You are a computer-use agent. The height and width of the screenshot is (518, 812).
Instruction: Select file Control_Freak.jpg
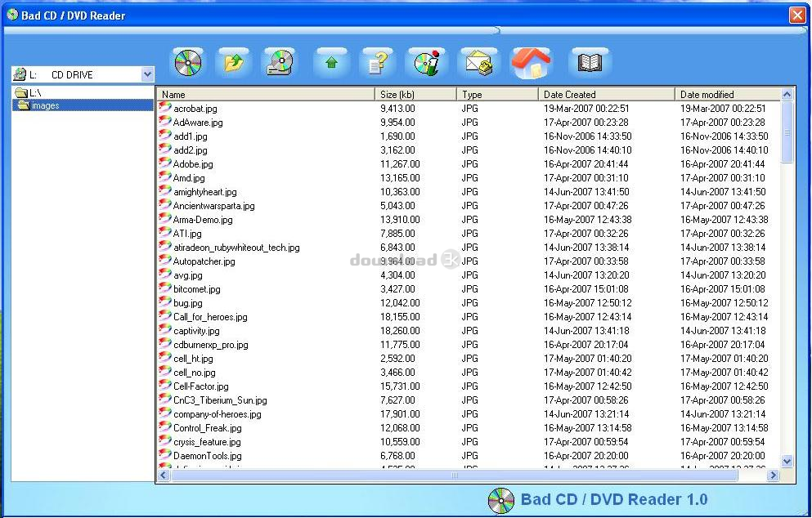tap(208, 428)
